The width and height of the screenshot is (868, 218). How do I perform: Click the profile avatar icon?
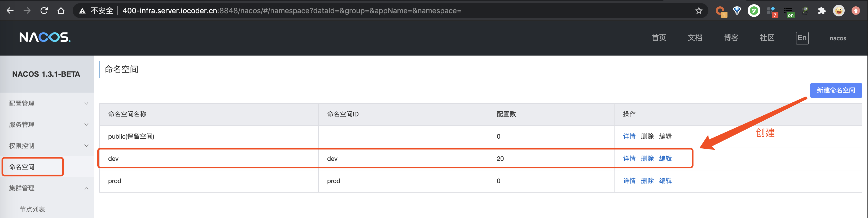[x=838, y=11]
